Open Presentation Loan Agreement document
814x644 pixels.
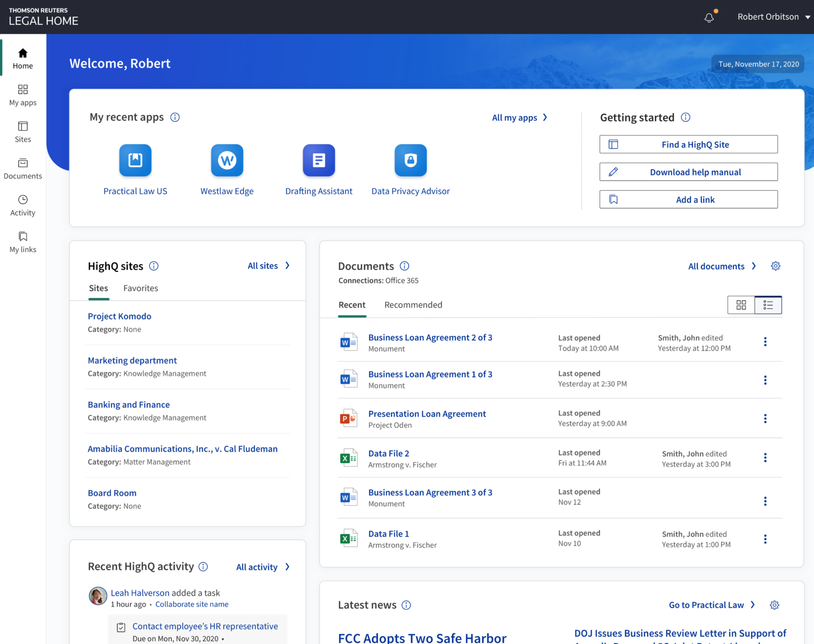click(427, 414)
